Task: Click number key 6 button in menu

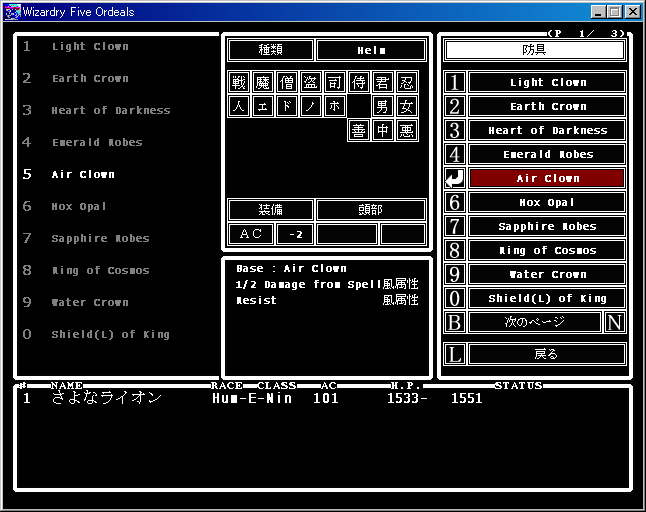Action: click(x=455, y=202)
